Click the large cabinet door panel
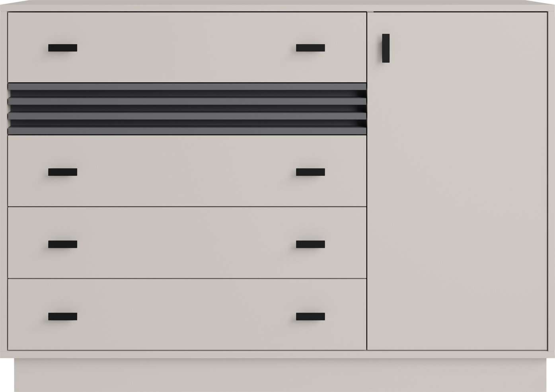Image resolution: width=555 pixels, height=392 pixels. pos(457,181)
